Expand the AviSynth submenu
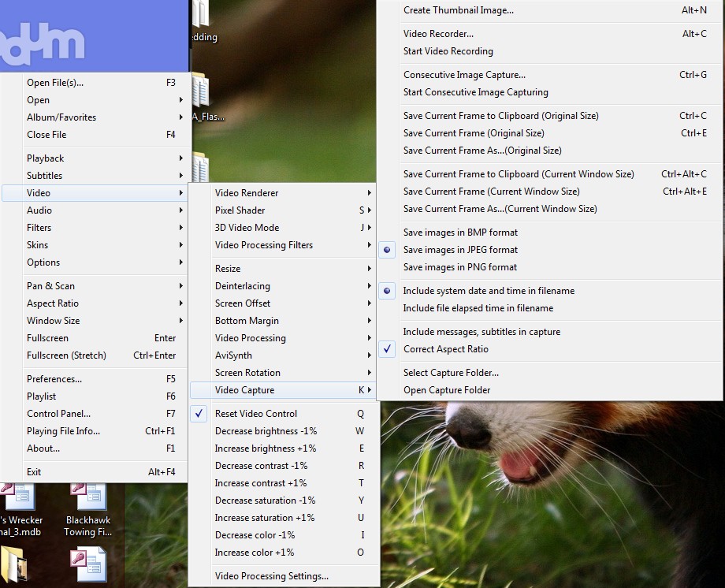The width and height of the screenshot is (725, 588). pyautogui.click(x=283, y=355)
